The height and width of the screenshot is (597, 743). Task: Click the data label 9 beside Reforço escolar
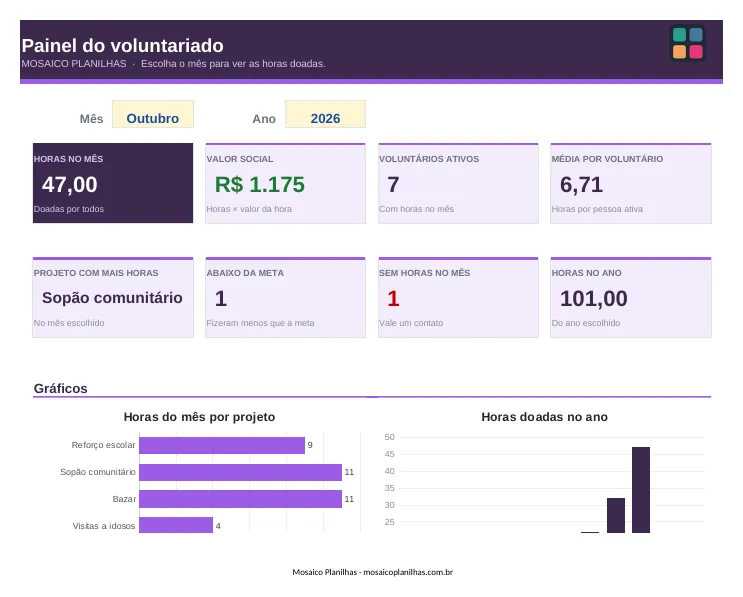coord(310,445)
